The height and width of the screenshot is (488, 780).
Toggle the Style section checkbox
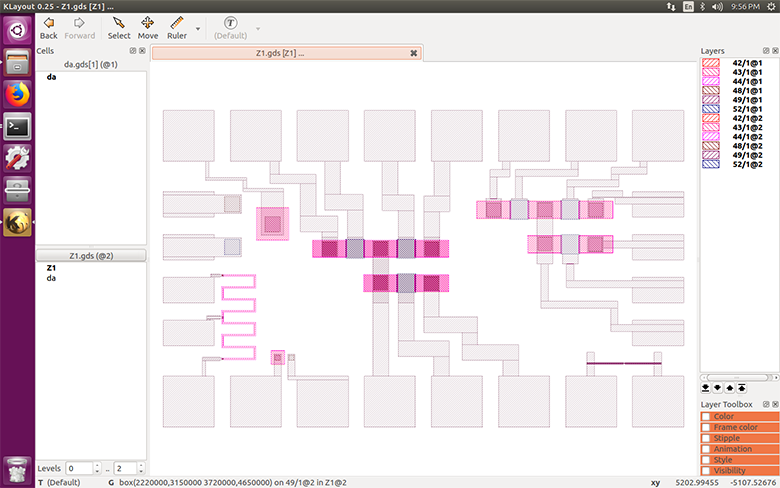point(706,460)
